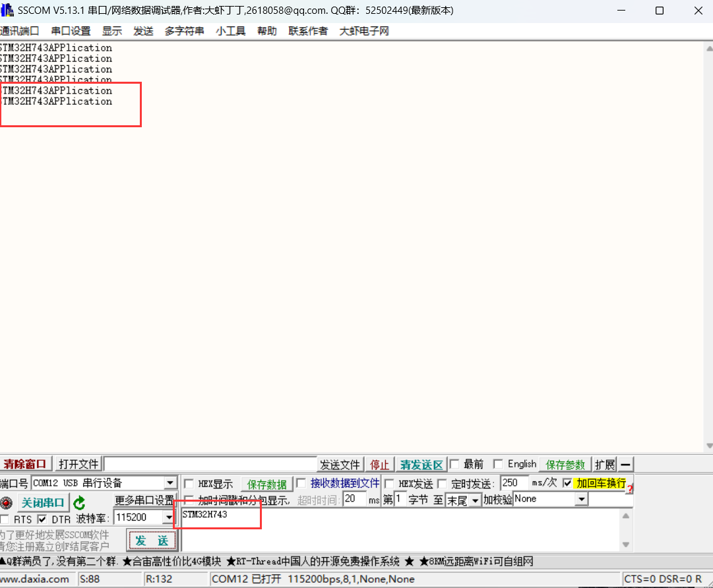Click the scrolling advertisement ticker text
The height and width of the screenshot is (588, 713).
267,562
